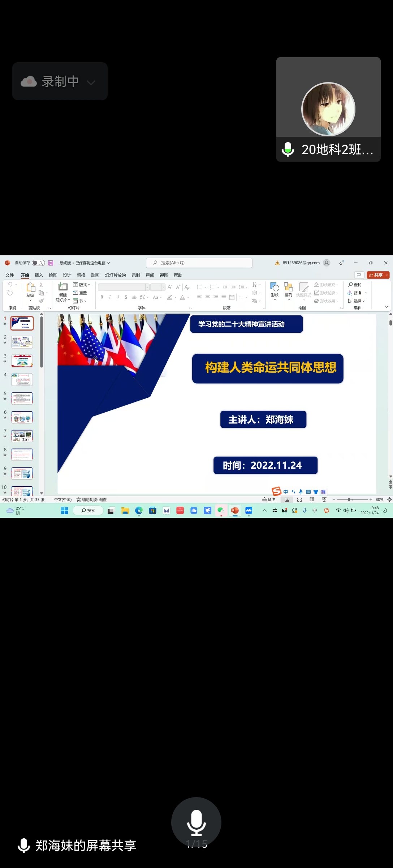Click the text Highlight Color button

pyautogui.click(x=169, y=297)
